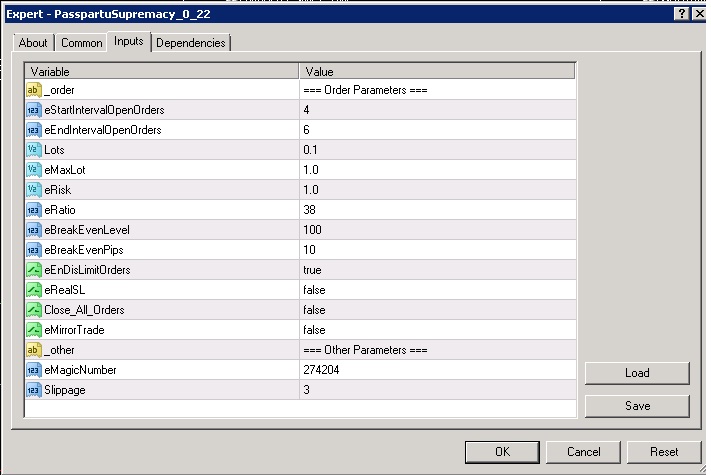Open the About tab
Screen dimensions: 711x475
pos(33,43)
